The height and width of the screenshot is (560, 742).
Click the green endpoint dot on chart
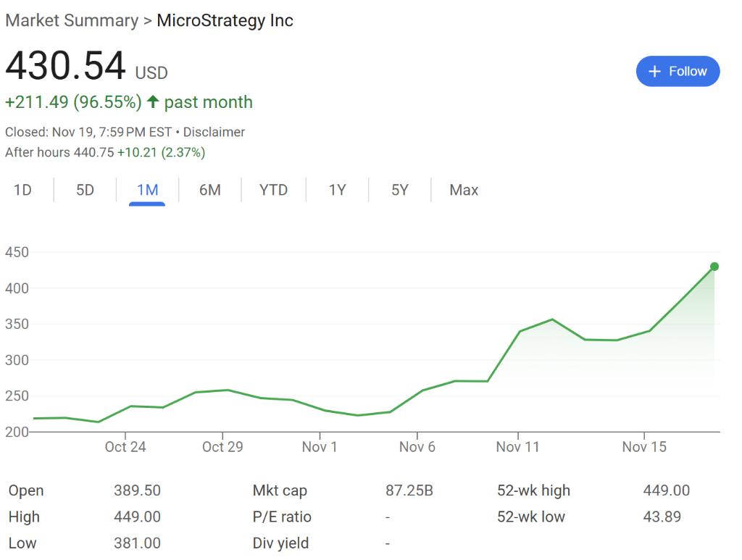pos(714,267)
